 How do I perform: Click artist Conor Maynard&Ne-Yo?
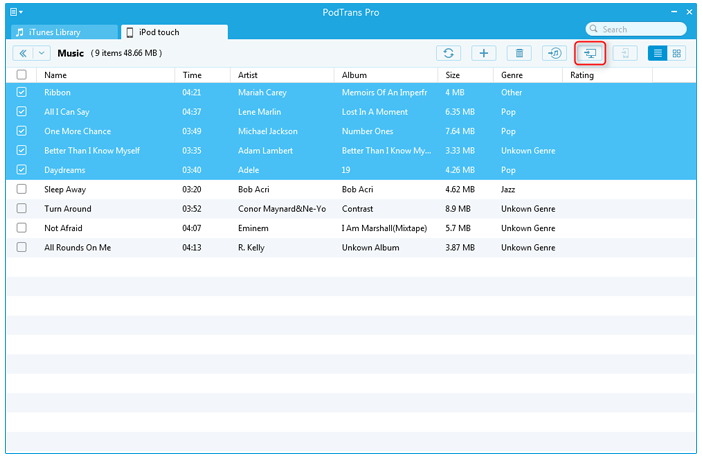(x=282, y=209)
